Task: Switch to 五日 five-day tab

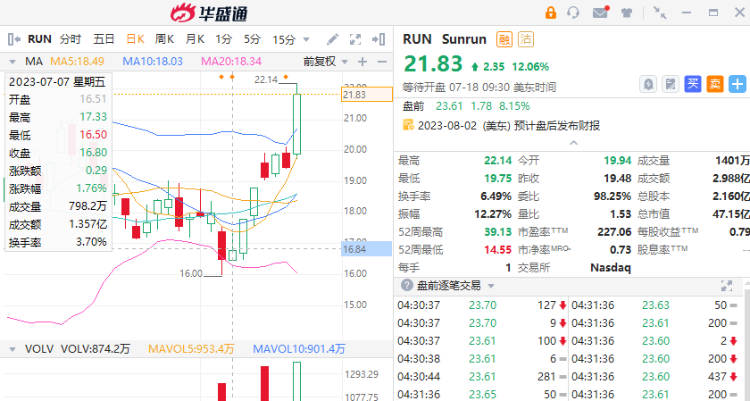Action: tap(104, 39)
